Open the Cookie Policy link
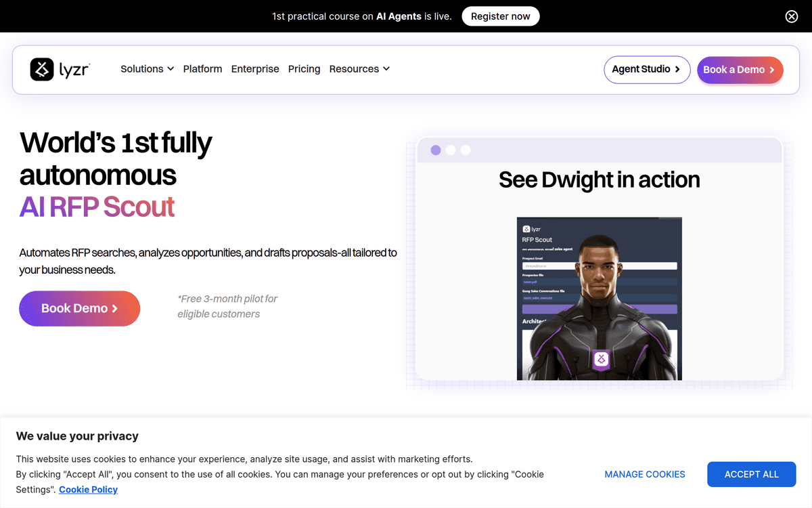Viewport: 812px width, 508px height. [88, 489]
